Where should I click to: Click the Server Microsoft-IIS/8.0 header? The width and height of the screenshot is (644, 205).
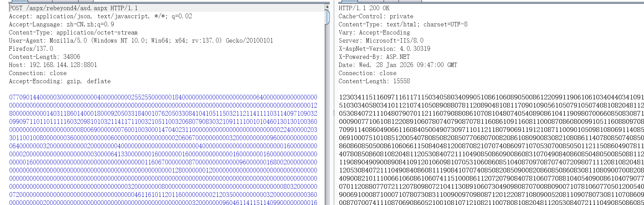tap(381, 41)
